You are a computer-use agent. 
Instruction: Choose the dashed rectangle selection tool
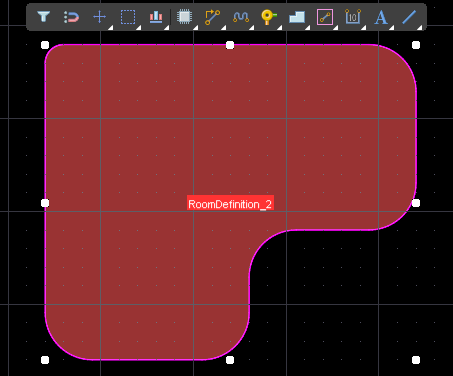click(128, 17)
